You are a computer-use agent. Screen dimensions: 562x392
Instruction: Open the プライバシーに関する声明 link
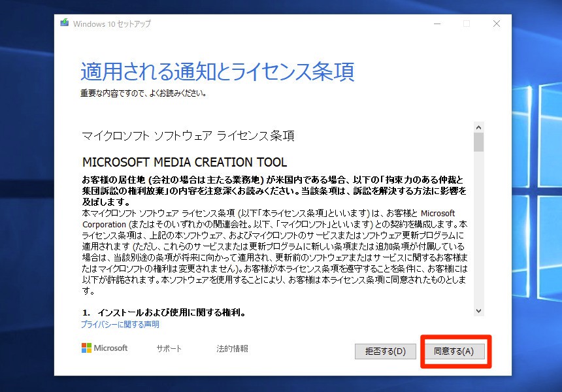(120, 324)
